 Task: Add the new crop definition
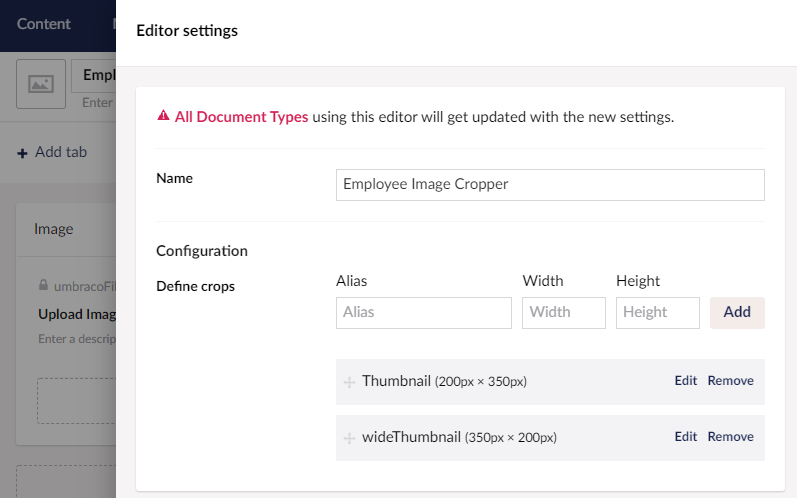[x=737, y=312]
